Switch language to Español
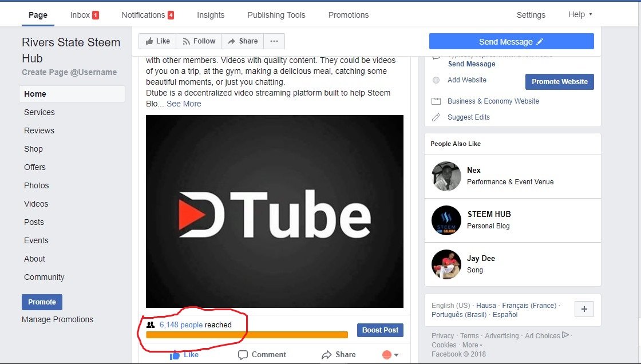 click(505, 315)
